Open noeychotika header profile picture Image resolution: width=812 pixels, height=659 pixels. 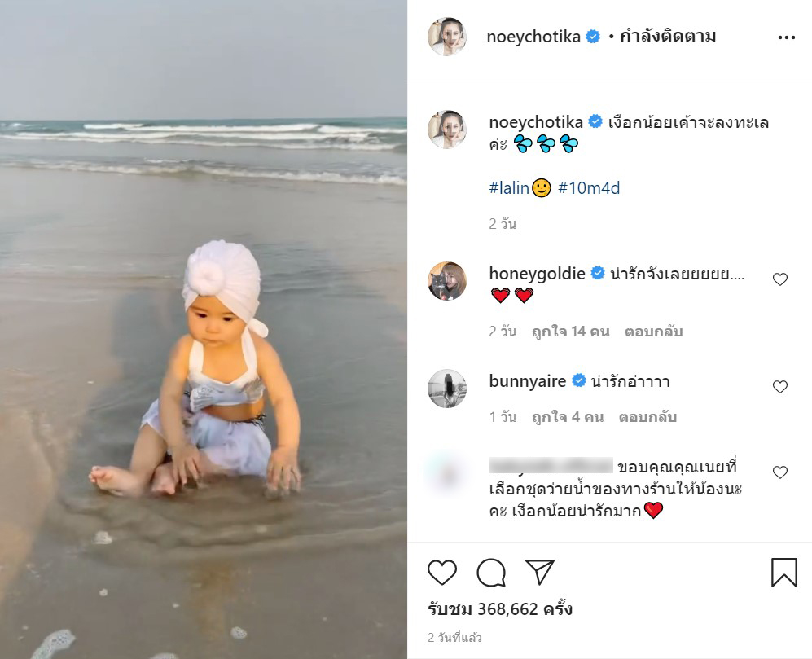click(447, 37)
